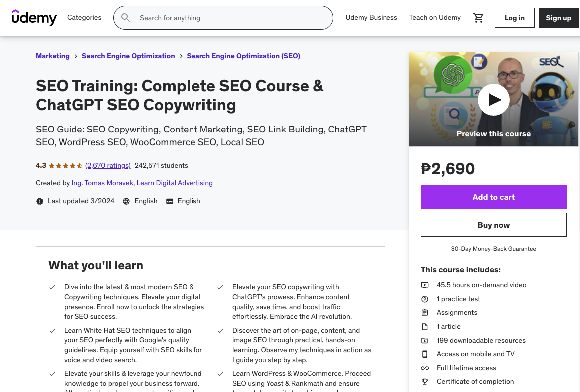Viewport: 580px width, 392px height.
Task: Click the 4.3 rating number
Action: coord(41,165)
